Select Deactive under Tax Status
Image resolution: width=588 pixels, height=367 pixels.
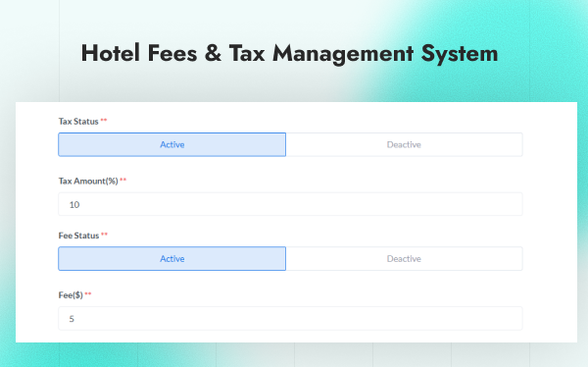pyautogui.click(x=404, y=144)
